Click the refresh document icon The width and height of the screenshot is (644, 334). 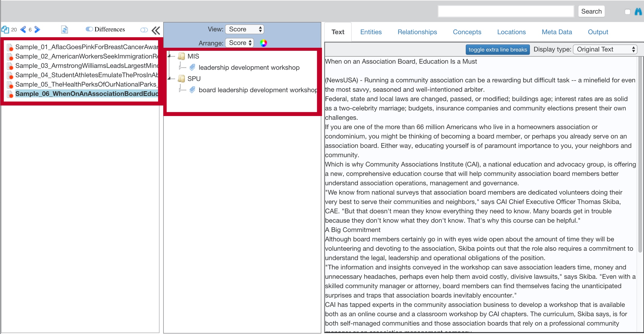(64, 29)
